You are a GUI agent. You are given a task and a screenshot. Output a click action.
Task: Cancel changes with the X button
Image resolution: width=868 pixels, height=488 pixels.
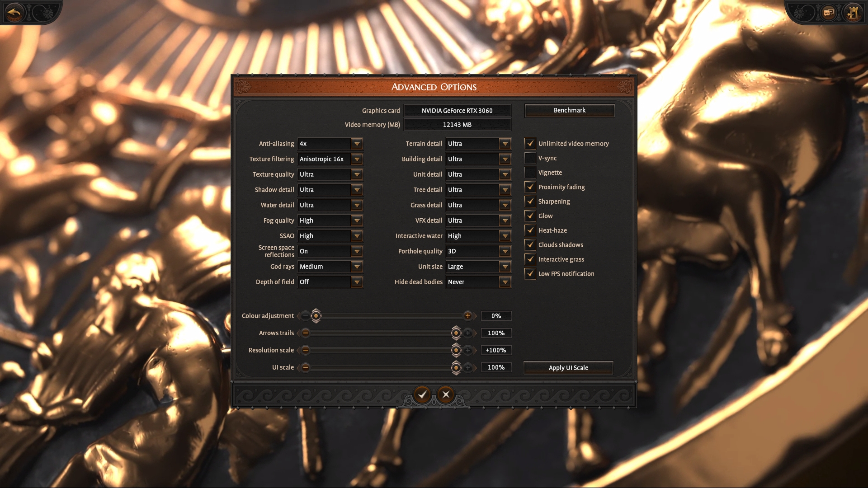pos(446,394)
